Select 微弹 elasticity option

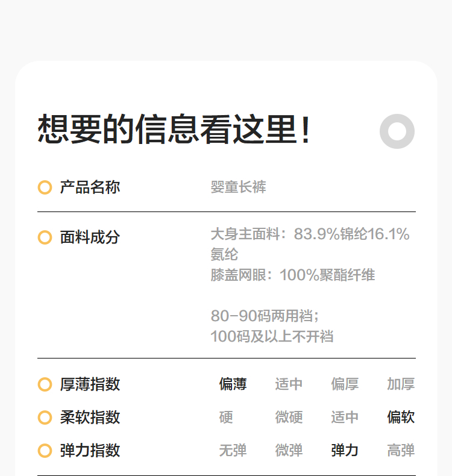coord(289,451)
